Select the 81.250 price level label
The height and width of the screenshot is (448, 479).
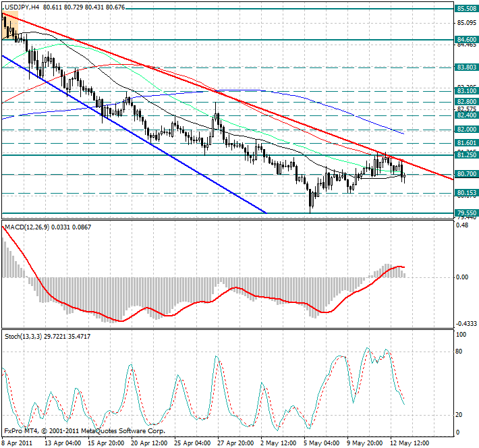466,155
